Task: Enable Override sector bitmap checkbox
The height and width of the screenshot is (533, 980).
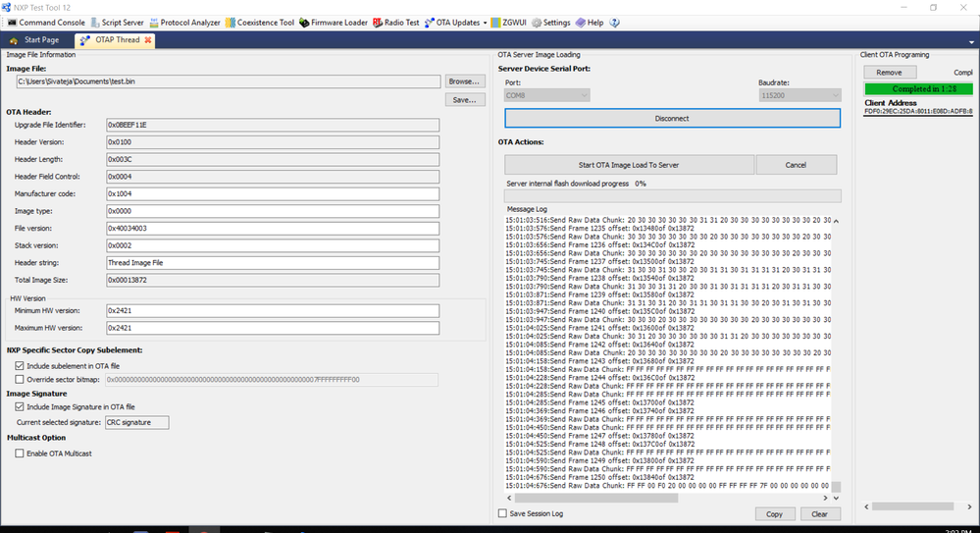Action: click(20, 380)
